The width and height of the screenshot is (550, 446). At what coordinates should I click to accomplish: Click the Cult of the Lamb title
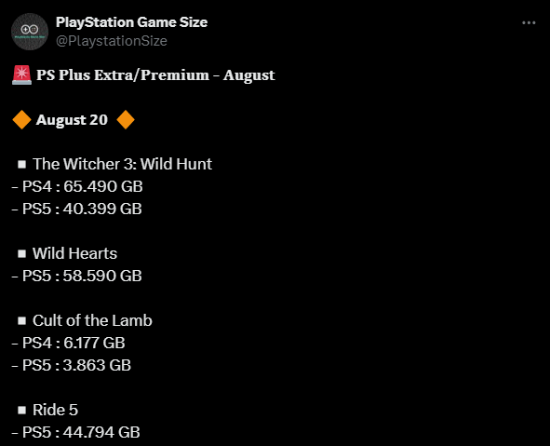coord(92,320)
